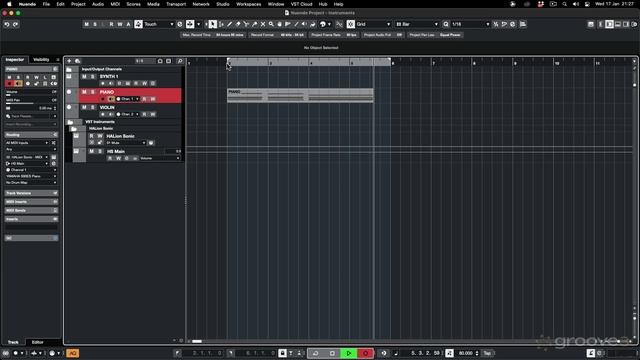Expand the MIDI Inserts inspector section
Viewport: 640px width, 360px height.
coord(31,202)
